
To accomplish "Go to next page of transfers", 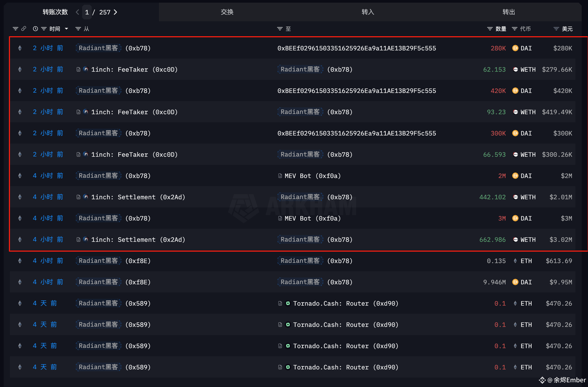I will [x=115, y=12].
